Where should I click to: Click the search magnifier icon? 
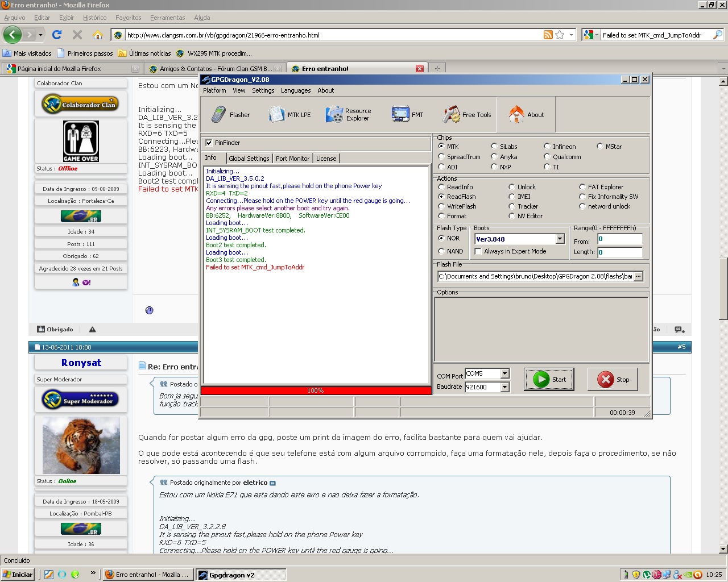pos(718,35)
